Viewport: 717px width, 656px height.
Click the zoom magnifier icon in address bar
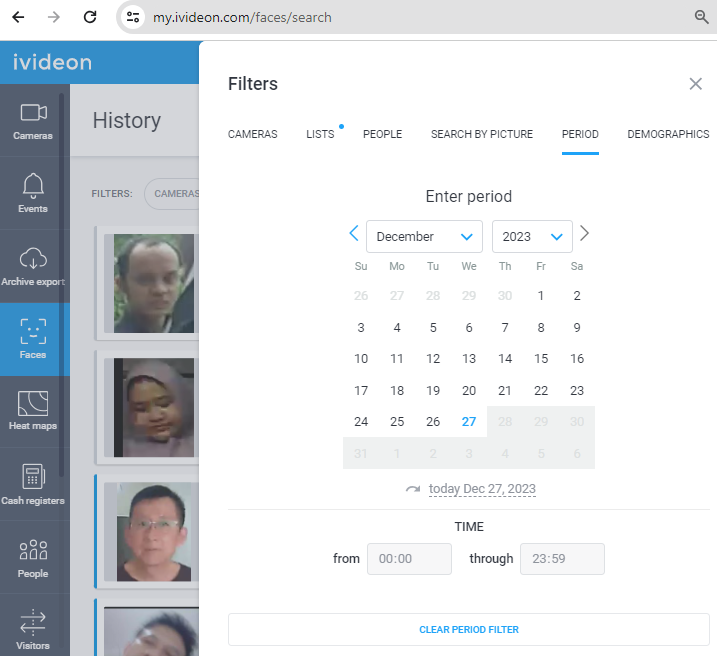pyautogui.click(x=701, y=17)
